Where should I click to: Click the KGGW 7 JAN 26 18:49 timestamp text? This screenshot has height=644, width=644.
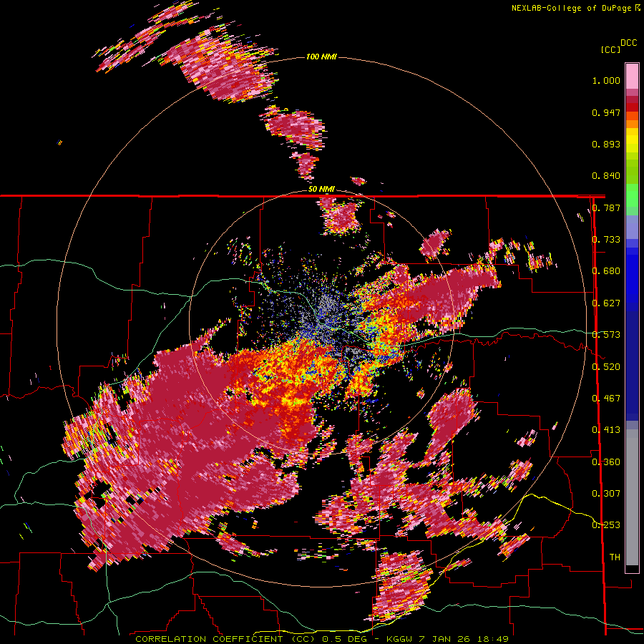[x=447, y=639]
